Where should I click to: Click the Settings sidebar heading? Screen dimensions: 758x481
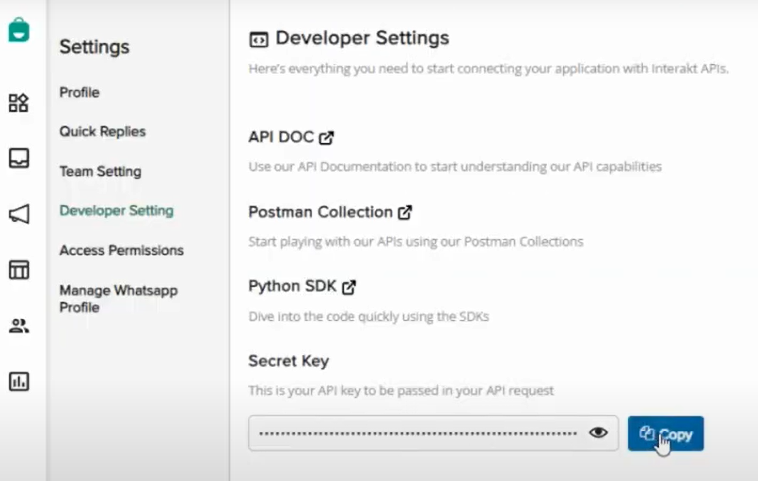click(94, 47)
